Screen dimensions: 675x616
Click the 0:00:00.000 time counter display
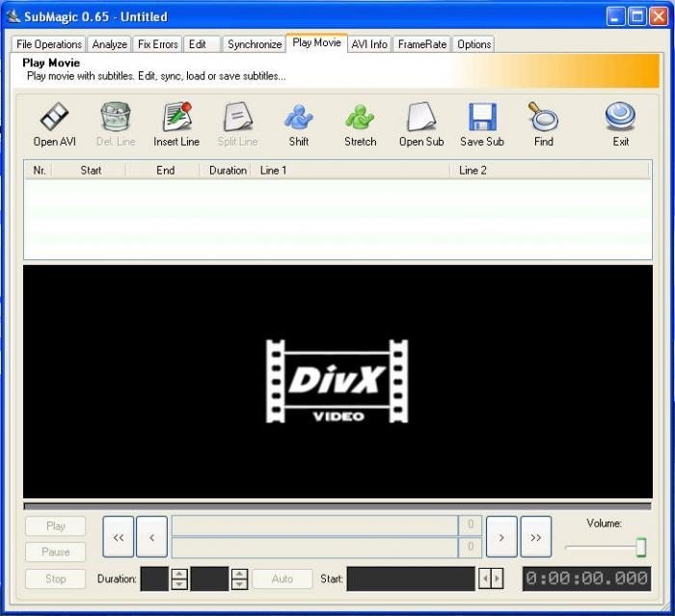[586, 578]
